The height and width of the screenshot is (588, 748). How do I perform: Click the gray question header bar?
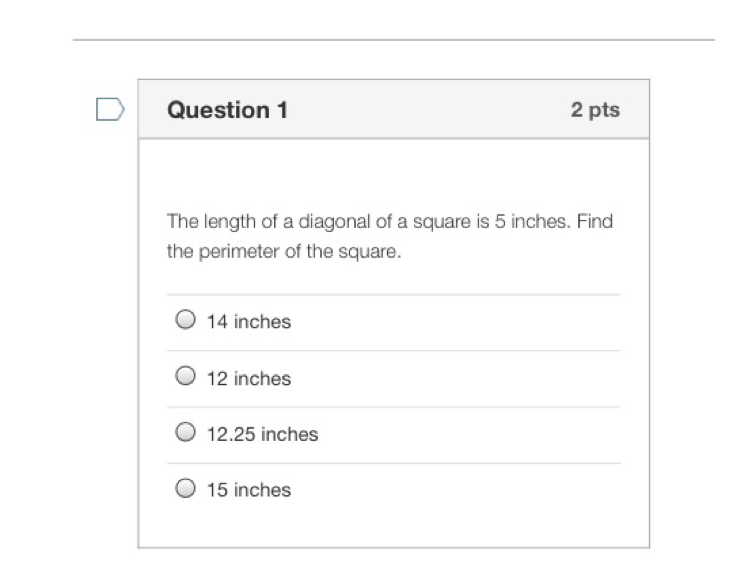[x=420, y=110]
